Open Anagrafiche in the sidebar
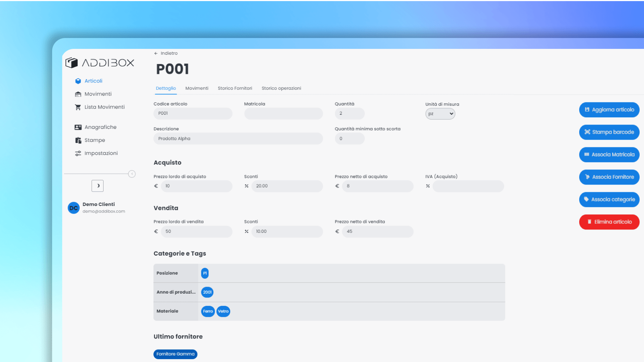 click(x=101, y=127)
